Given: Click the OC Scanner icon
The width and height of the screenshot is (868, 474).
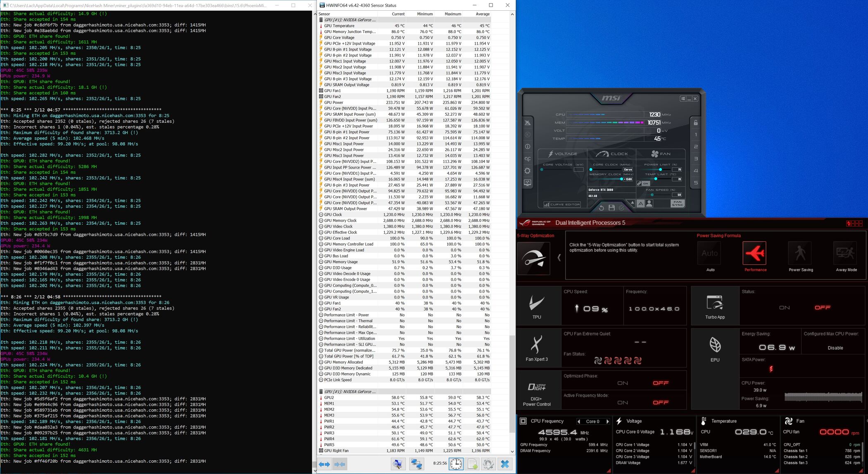Looking at the screenshot, I should (528, 159).
